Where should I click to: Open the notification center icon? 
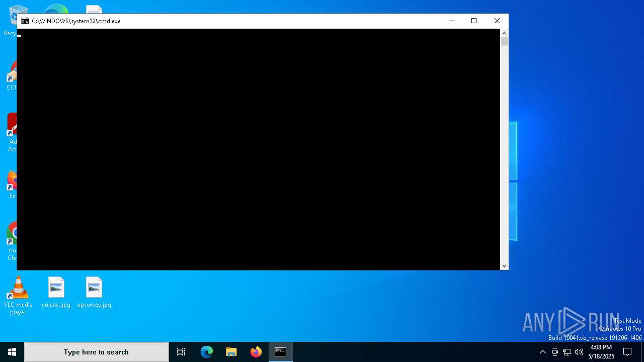coord(627,352)
